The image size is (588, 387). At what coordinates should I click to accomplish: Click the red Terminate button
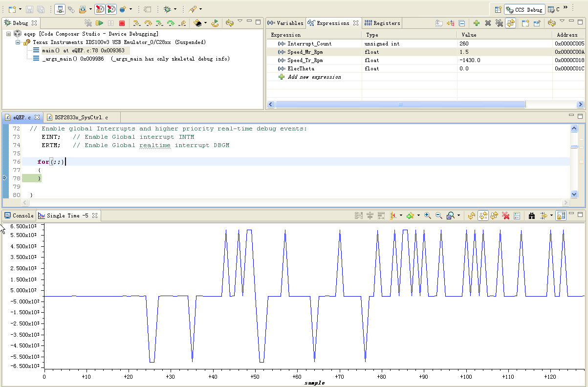pyautogui.click(x=122, y=23)
